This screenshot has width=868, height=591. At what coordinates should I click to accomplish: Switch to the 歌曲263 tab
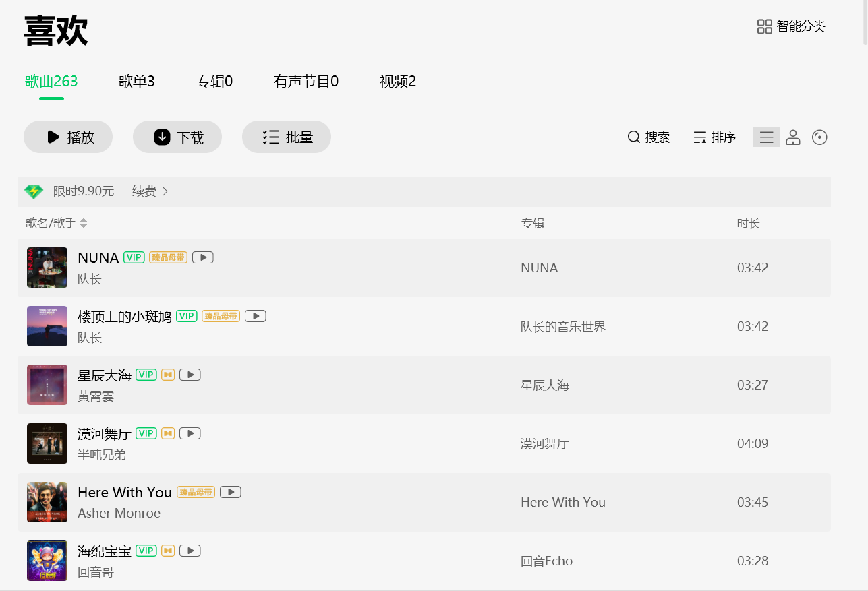click(x=51, y=82)
